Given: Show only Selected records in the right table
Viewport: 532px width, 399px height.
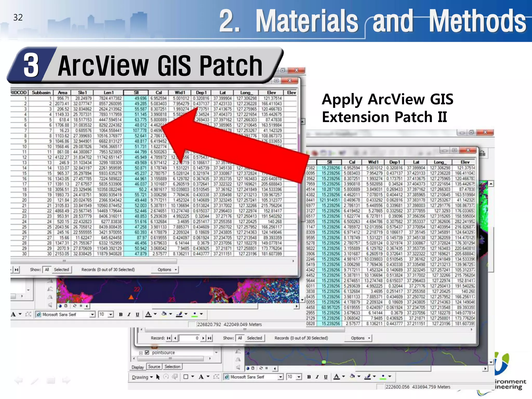Looking at the screenshot, I should (x=255, y=338).
